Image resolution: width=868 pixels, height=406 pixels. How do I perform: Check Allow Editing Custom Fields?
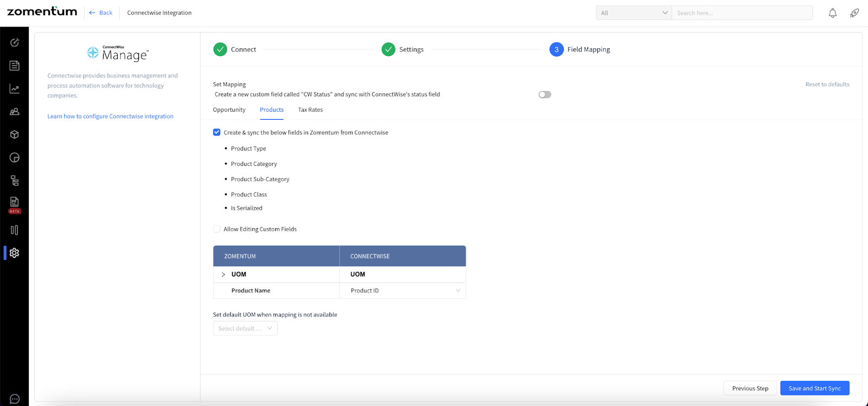pos(216,229)
